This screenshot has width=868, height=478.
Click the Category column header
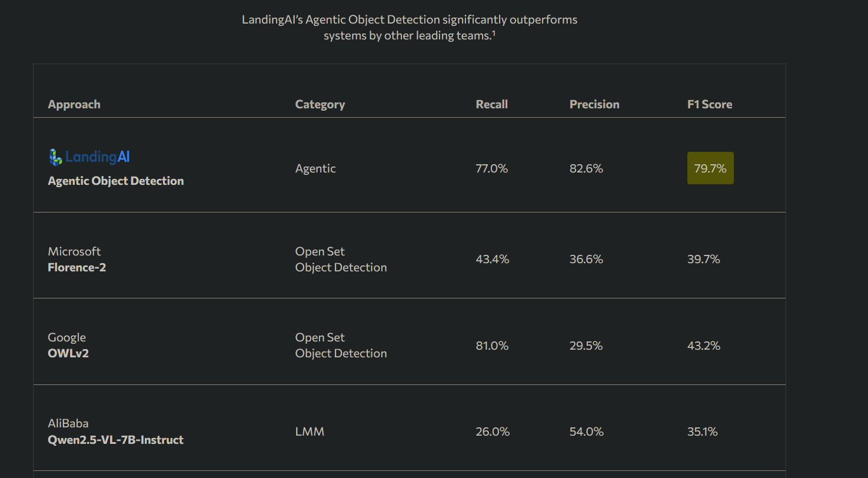tap(320, 104)
